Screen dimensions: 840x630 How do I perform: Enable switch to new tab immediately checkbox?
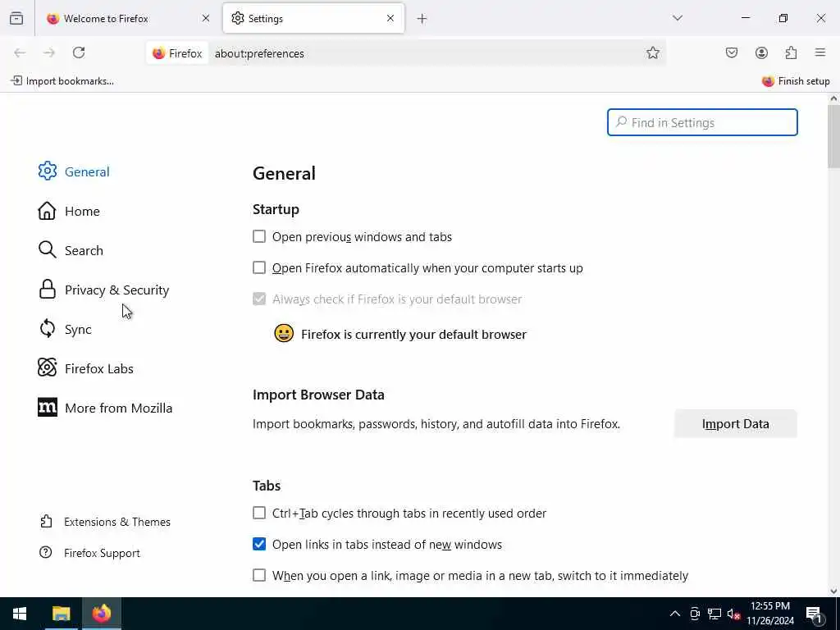(259, 575)
